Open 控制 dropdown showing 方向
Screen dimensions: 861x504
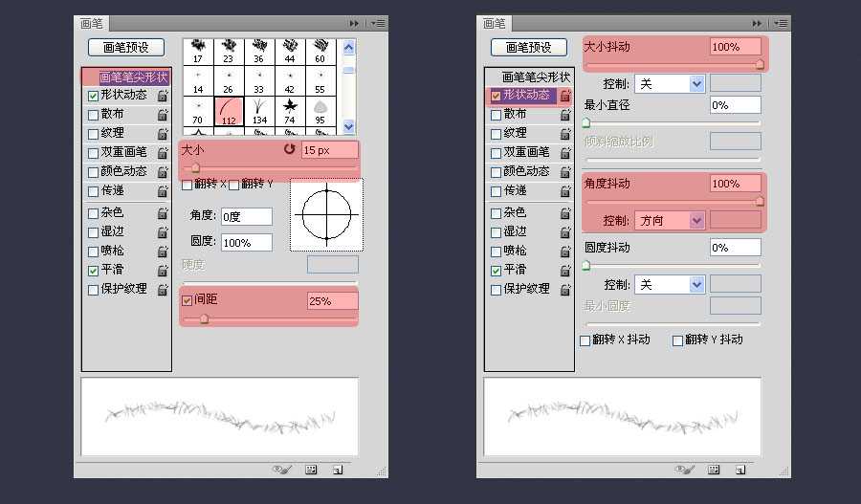pyautogui.click(x=670, y=221)
